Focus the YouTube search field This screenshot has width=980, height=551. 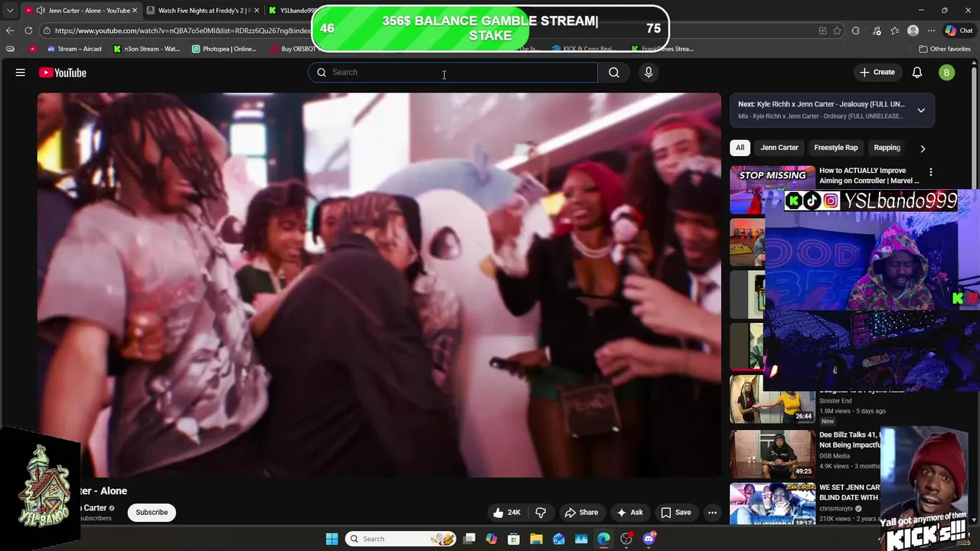pos(453,73)
